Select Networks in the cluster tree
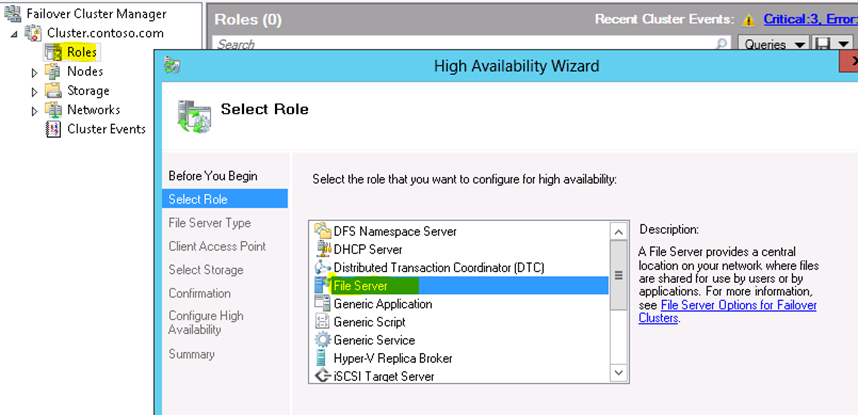Screen dimensions: 858x415 tap(94, 109)
